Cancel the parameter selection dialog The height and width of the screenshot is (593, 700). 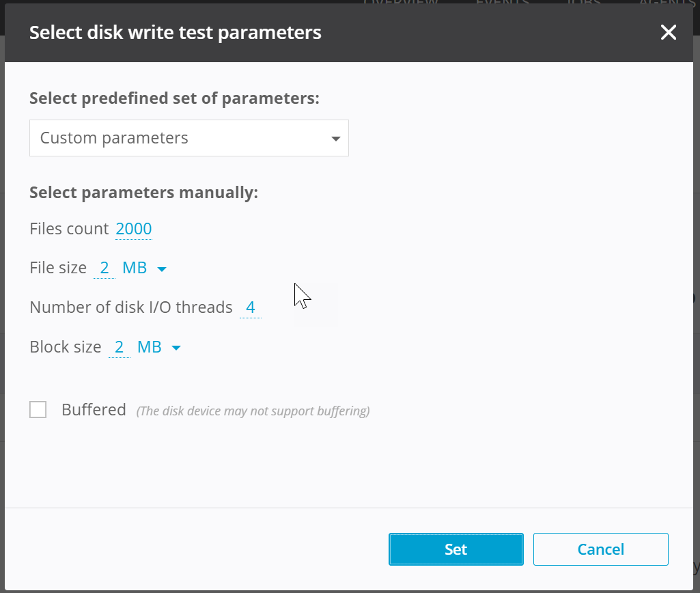(600, 549)
